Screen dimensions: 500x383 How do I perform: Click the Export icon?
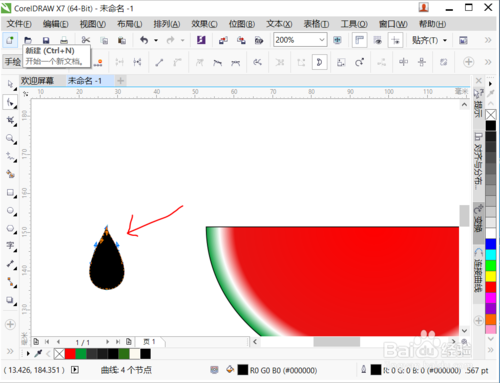click(241, 40)
